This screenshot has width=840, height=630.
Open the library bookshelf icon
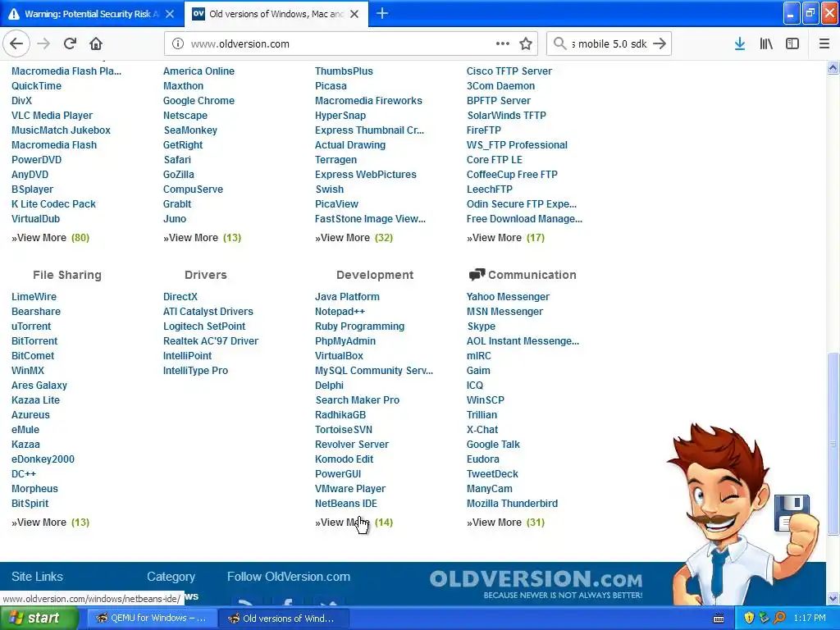(766, 44)
